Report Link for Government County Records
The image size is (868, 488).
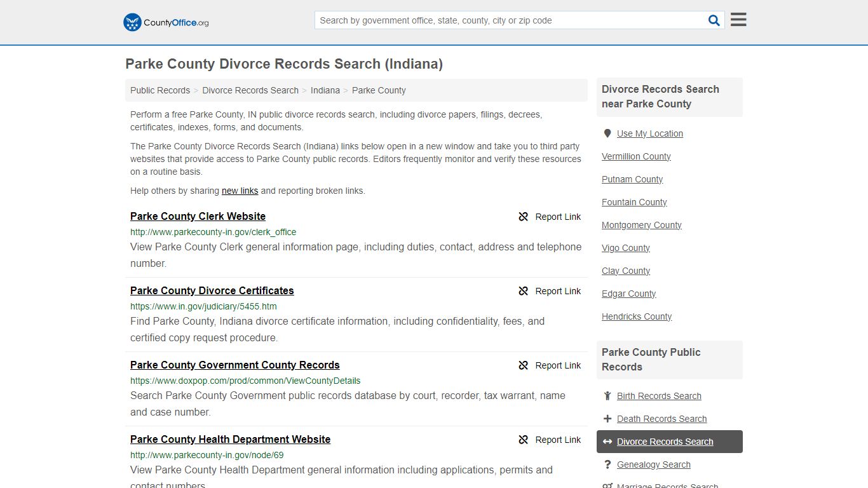coord(558,365)
